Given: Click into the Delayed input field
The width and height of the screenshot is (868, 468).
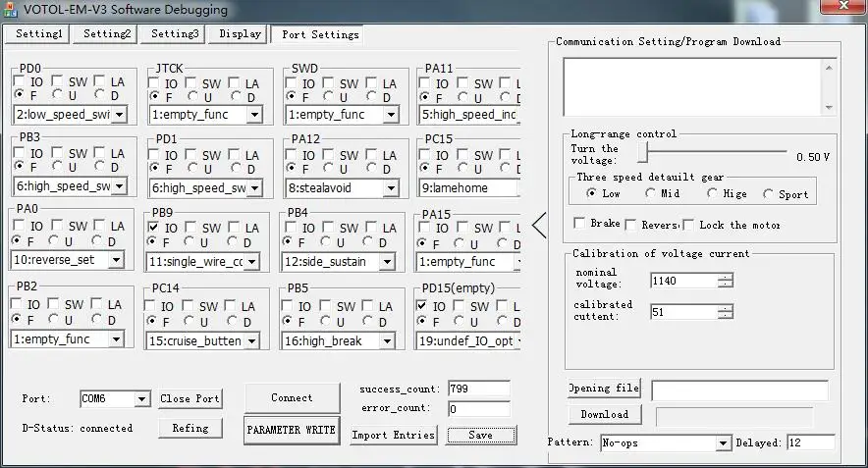Looking at the screenshot, I should coord(810,443).
